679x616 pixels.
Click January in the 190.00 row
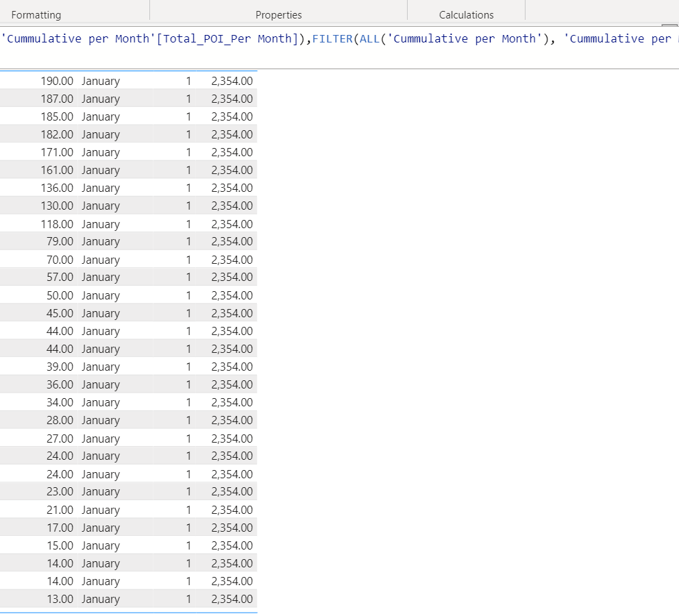point(101,82)
